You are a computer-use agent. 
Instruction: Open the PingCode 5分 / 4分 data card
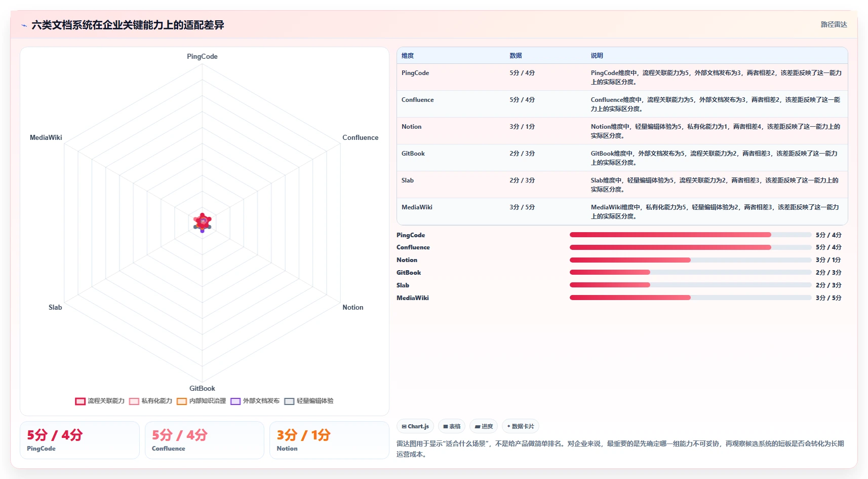point(80,440)
